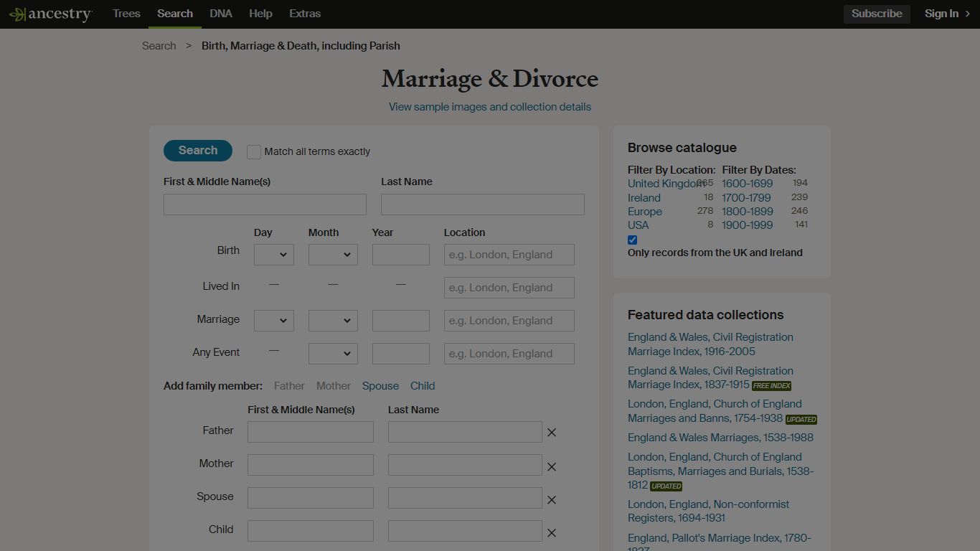The width and height of the screenshot is (980, 551).
Task: Click Mother First & Middle Name field
Action: click(x=311, y=465)
